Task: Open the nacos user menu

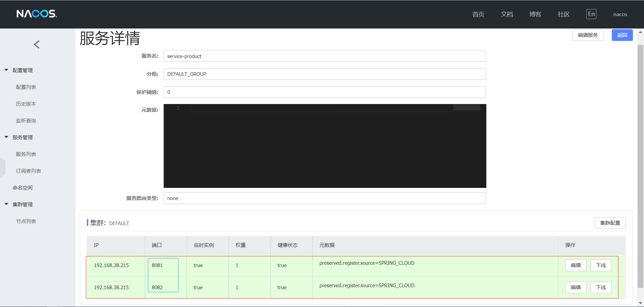Action: 620,14
